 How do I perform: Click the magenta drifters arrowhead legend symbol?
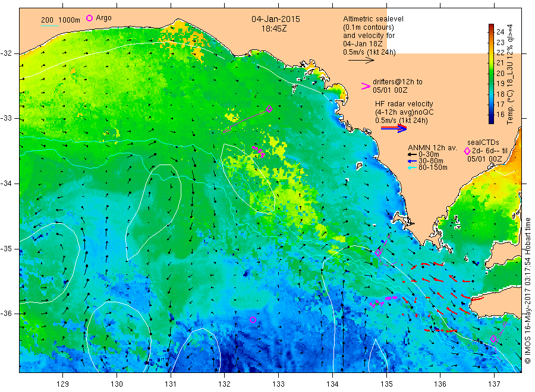(x=366, y=86)
